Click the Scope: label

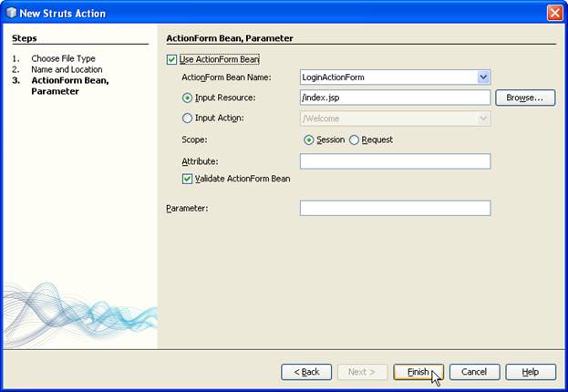194,139
